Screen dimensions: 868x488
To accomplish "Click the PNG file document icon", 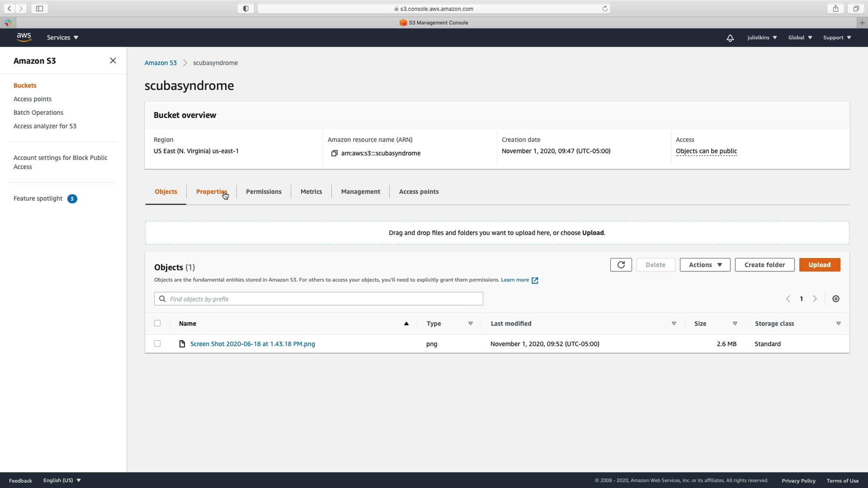I will point(182,344).
